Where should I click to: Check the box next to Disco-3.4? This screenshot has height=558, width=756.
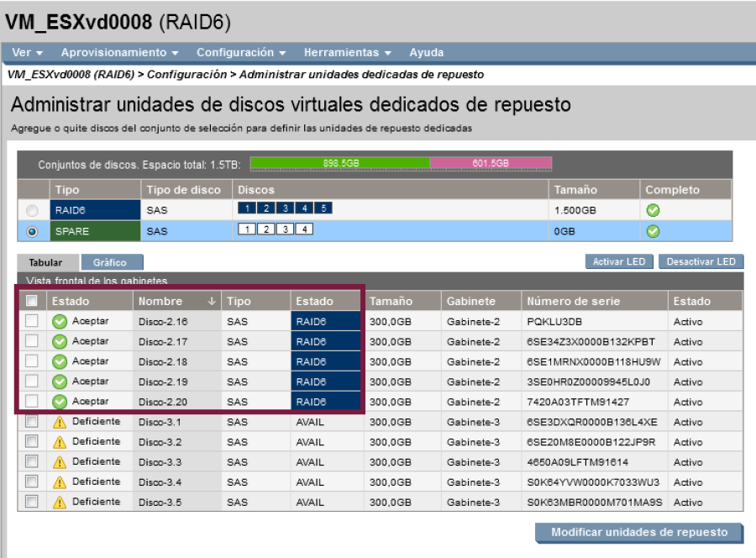point(32,482)
